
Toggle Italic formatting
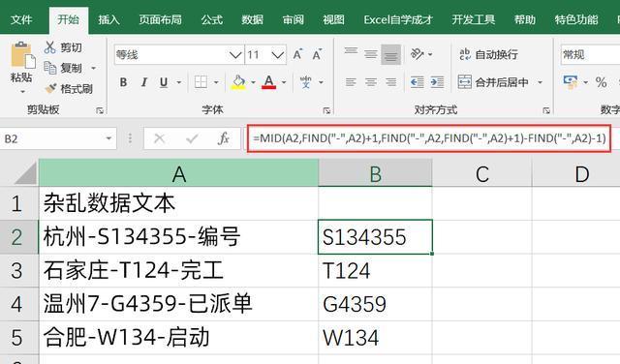pos(144,82)
